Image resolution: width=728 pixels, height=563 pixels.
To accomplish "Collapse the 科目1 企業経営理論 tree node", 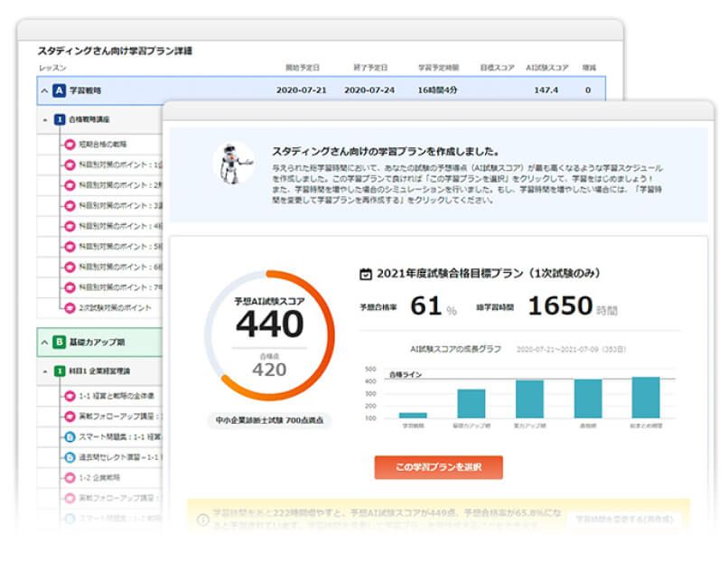I will [x=45, y=371].
